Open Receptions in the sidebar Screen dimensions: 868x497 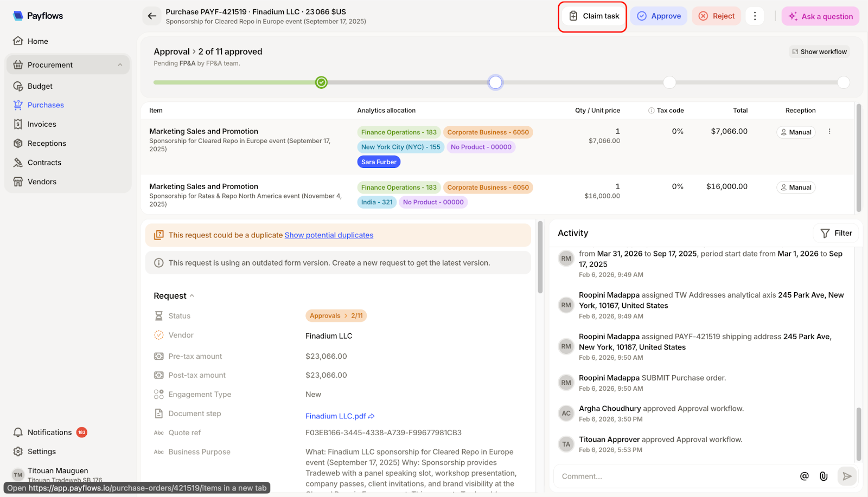(47, 144)
